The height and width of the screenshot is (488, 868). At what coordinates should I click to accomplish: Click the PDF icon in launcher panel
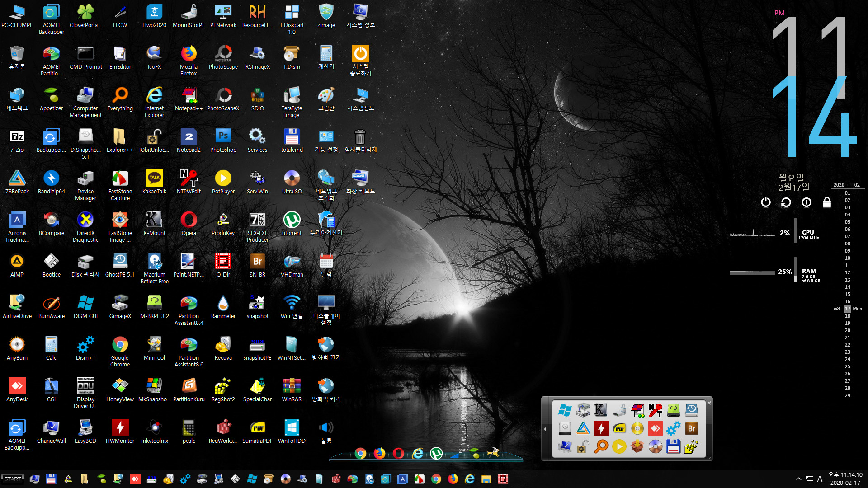click(x=619, y=428)
